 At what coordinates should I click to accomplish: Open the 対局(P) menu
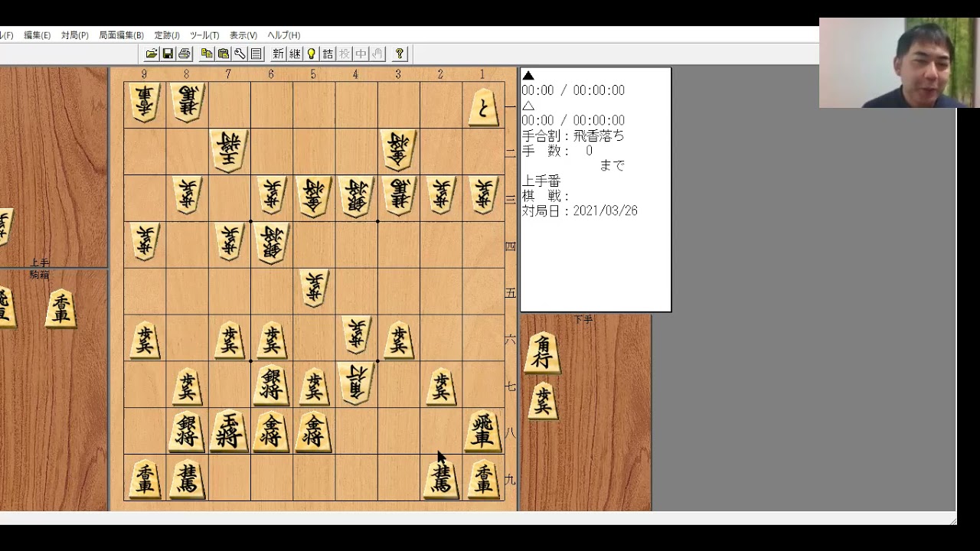click(x=75, y=35)
